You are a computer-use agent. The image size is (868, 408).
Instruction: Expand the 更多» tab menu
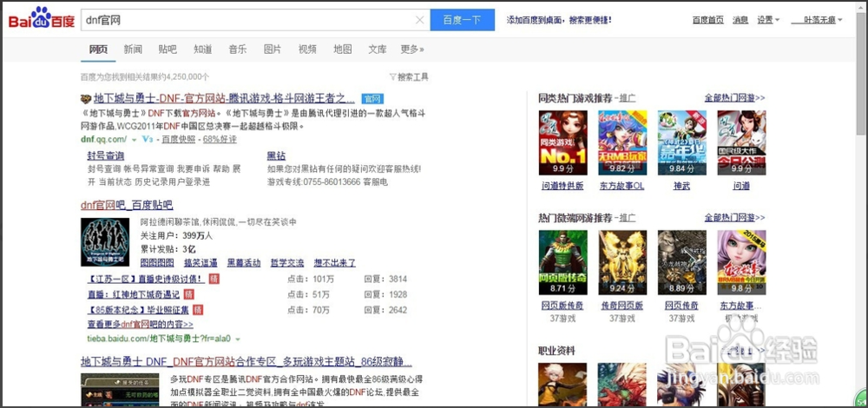[x=412, y=49]
